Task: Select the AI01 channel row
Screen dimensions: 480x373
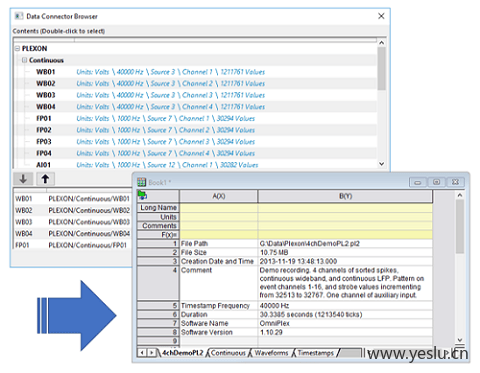Action: pos(195,165)
